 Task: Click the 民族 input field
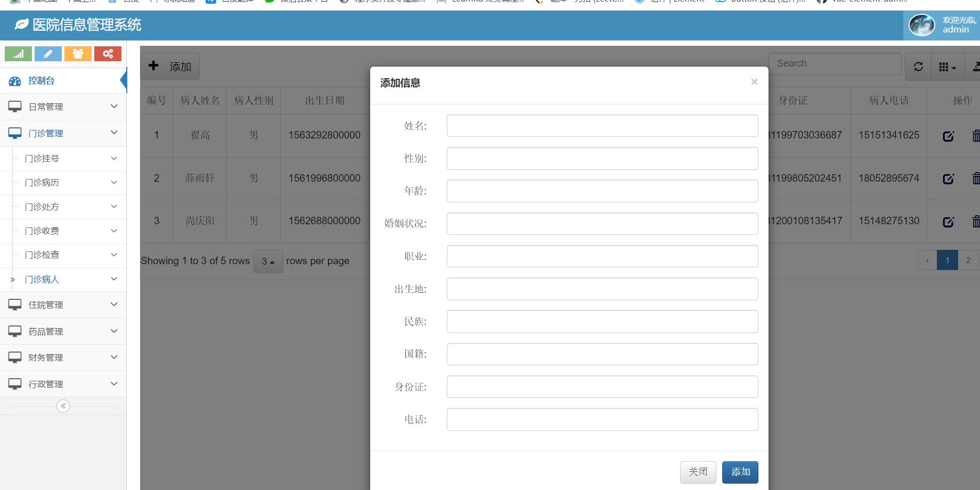602,321
